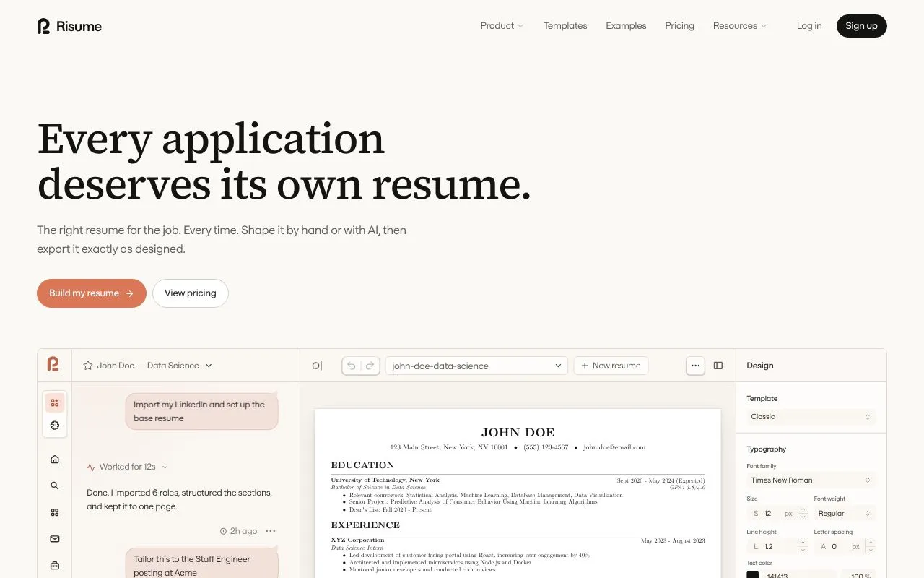Open Pricing in the top navigation

click(x=679, y=26)
